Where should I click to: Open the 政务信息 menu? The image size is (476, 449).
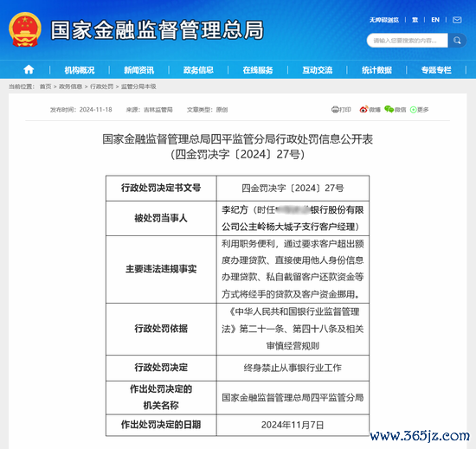[x=198, y=70]
